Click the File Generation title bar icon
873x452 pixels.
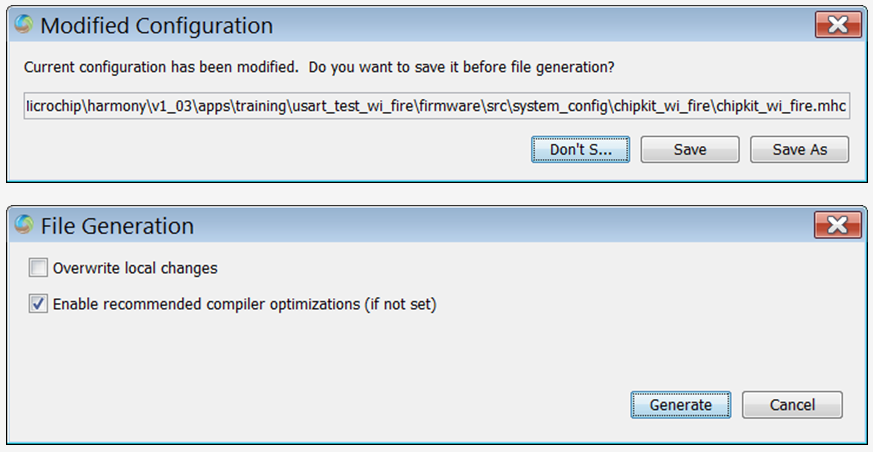[24, 225]
